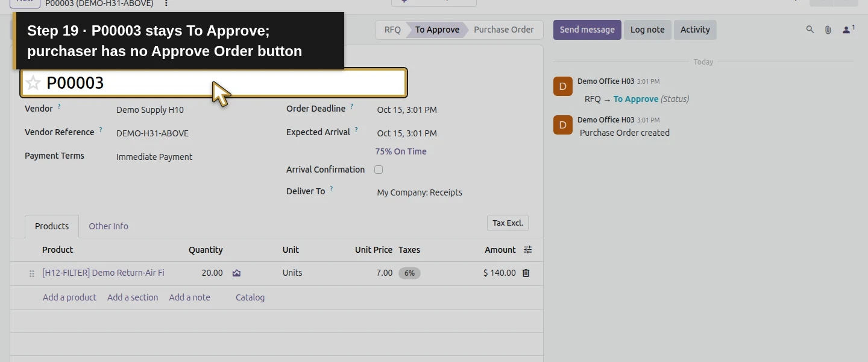Click the help mark beside Expected Arrival
868x362 pixels.
tap(356, 130)
